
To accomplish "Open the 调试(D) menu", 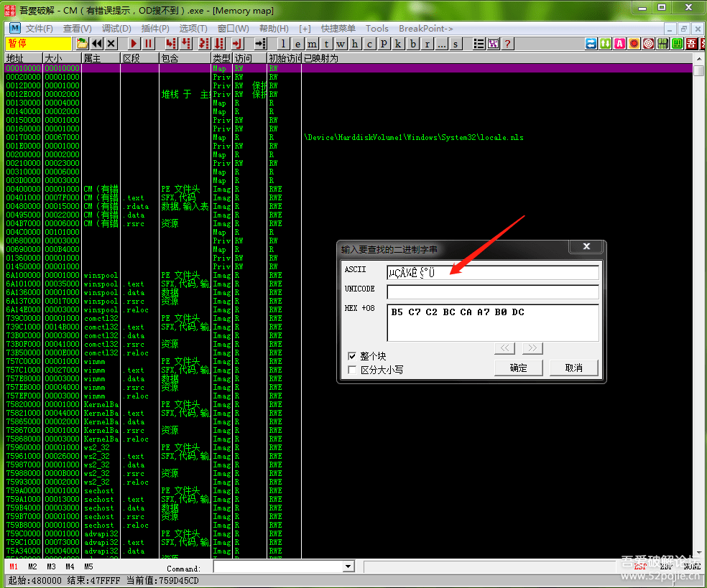I will pos(116,29).
